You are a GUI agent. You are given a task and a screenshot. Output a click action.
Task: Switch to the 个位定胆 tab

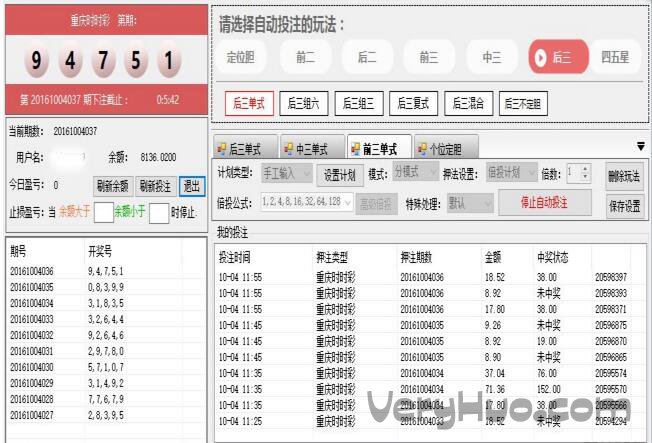(x=446, y=146)
